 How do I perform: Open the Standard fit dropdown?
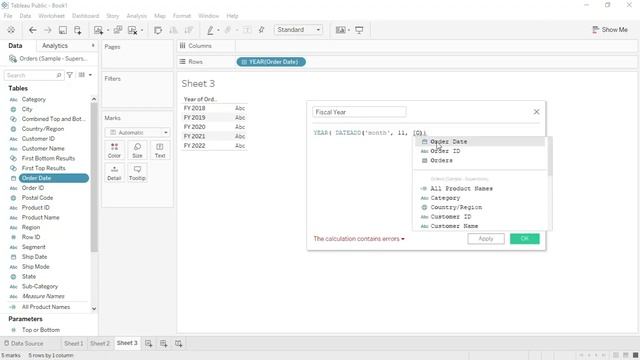[298, 30]
